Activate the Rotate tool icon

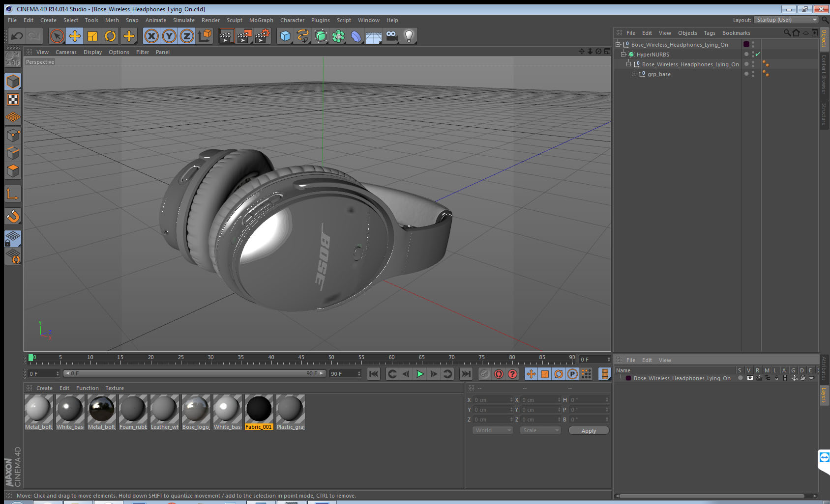click(110, 36)
